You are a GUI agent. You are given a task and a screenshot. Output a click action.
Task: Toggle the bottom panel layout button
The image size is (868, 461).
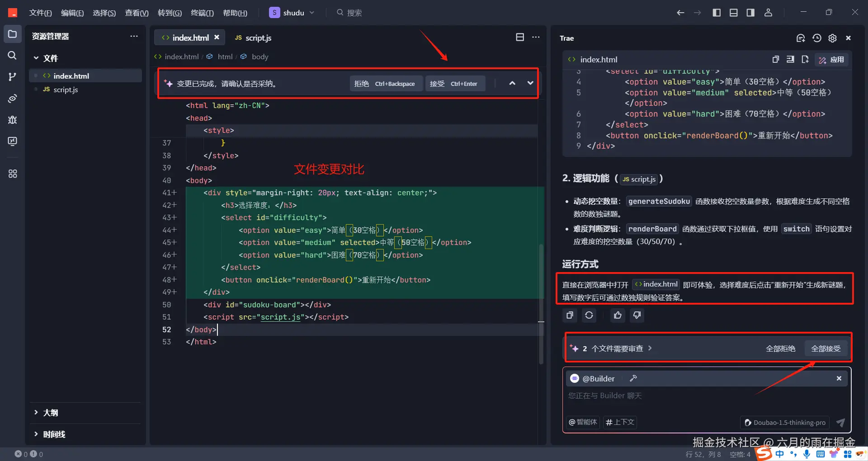734,12
